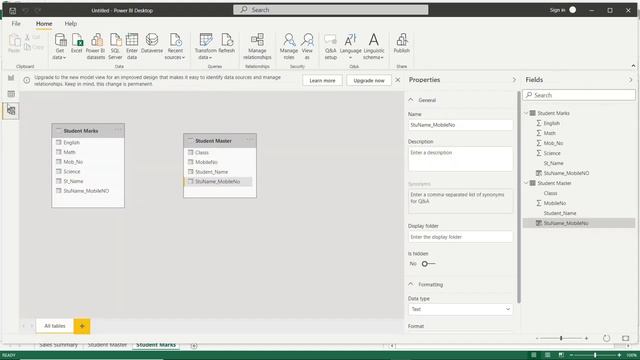640x360 pixels.
Task: Open the File menu
Action: point(16,24)
